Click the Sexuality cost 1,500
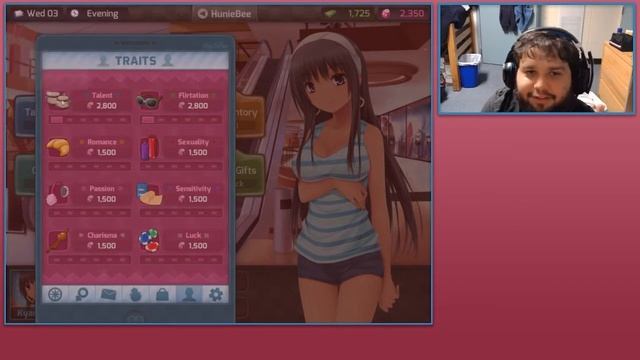The image size is (640, 360). coord(193,152)
